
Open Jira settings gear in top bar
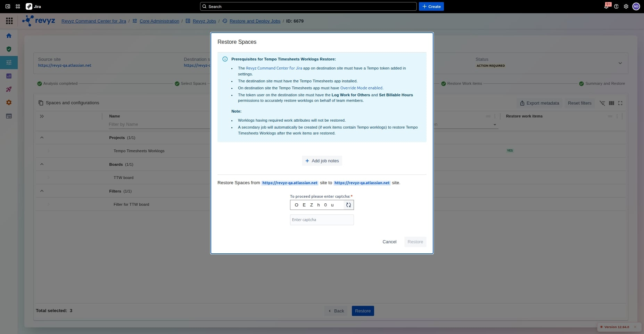[626, 7]
